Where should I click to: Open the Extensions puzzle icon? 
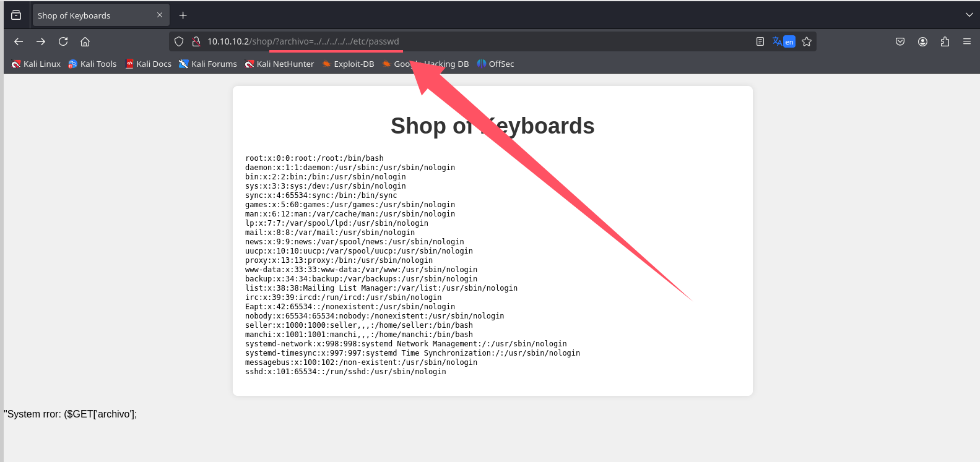coord(945,41)
